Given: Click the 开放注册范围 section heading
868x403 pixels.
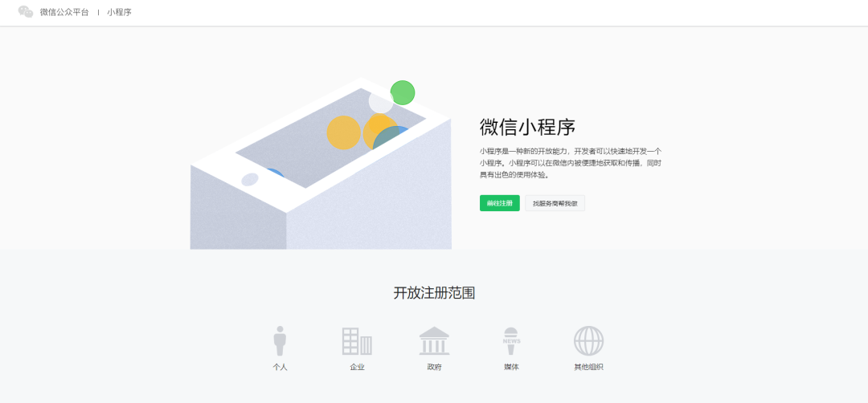Looking at the screenshot, I should click(434, 293).
